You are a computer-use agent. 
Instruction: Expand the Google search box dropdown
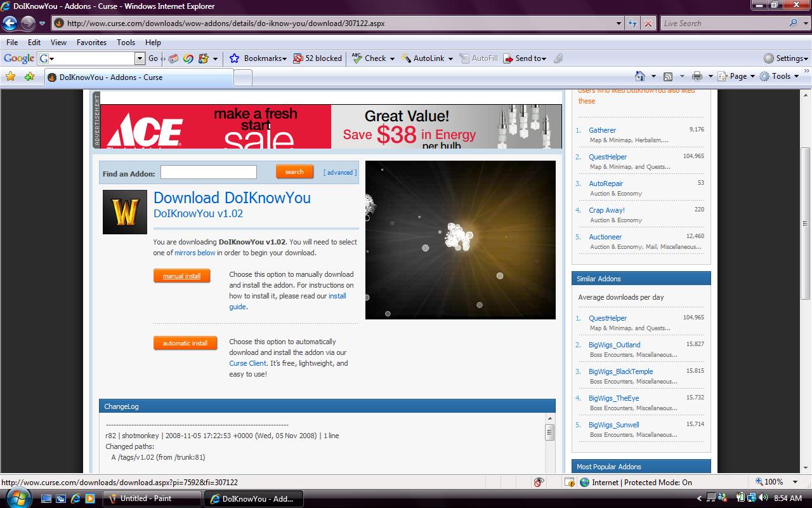140,58
